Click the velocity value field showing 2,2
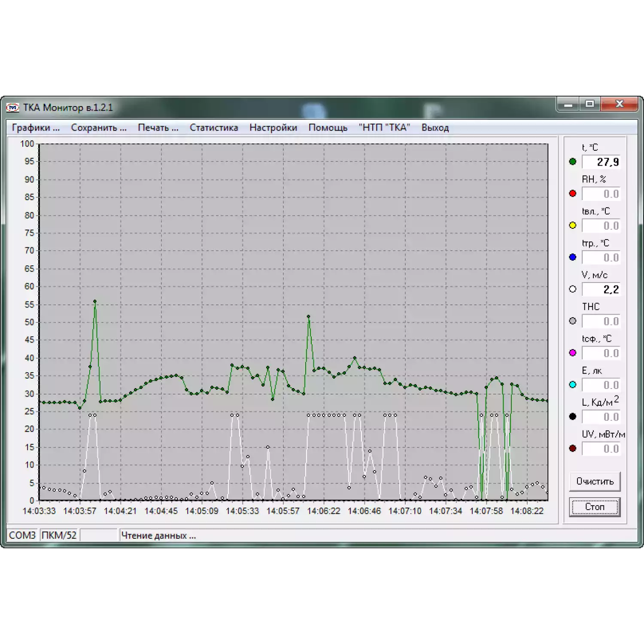The image size is (644, 644). point(601,289)
